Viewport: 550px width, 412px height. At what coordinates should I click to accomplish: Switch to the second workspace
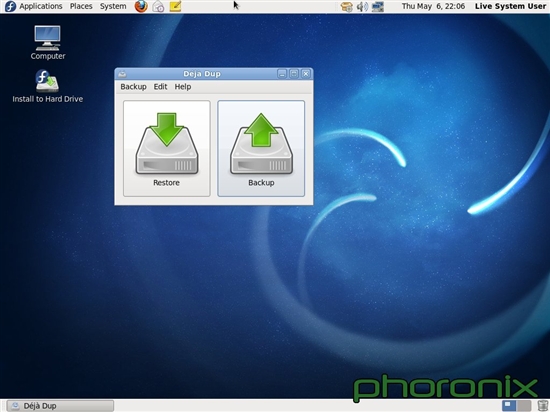tap(524, 406)
